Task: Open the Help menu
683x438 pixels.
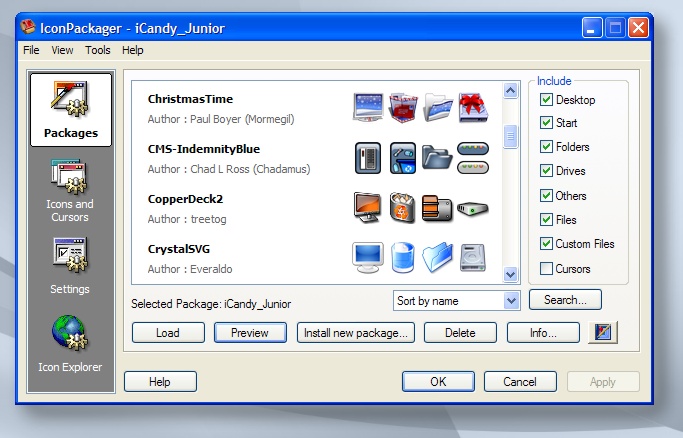Action: (132, 50)
